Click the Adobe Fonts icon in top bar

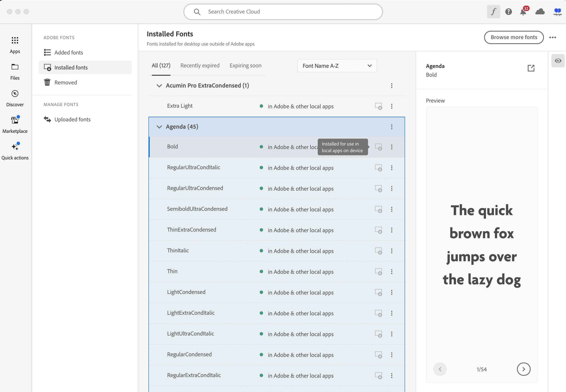click(493, 12)
